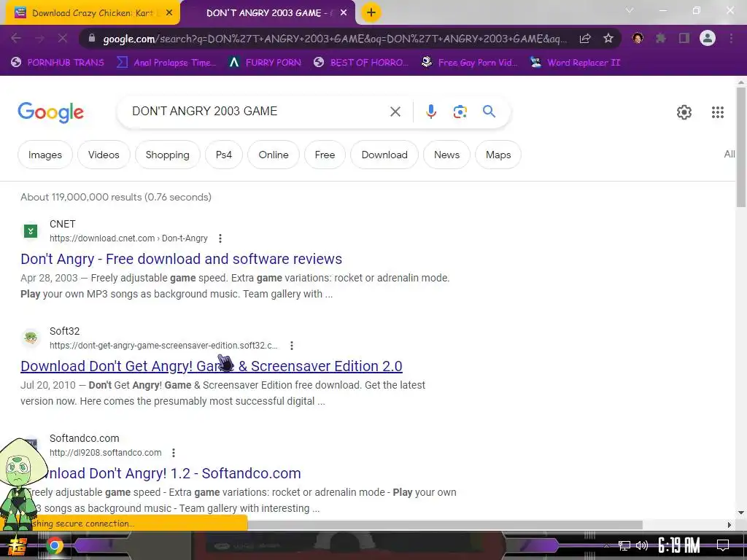Open the Windows Start button
Image resolution: width=747 pixels, height=560 pixels.
coord(18,545)
